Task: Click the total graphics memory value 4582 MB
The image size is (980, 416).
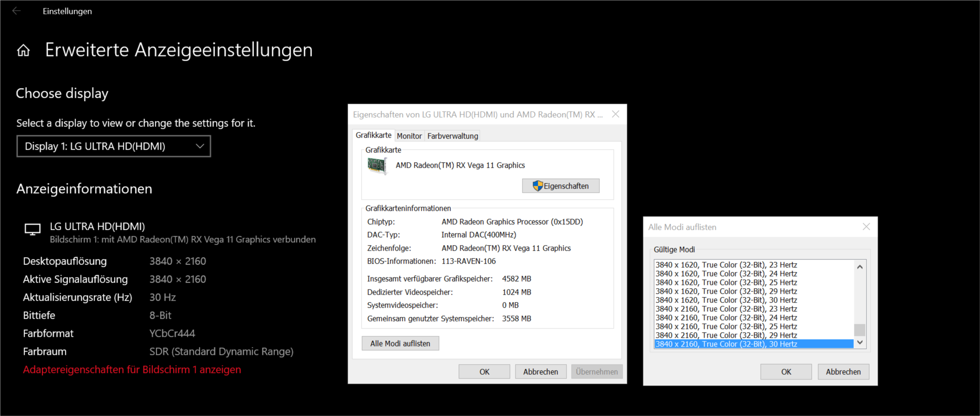Action: 517,279
